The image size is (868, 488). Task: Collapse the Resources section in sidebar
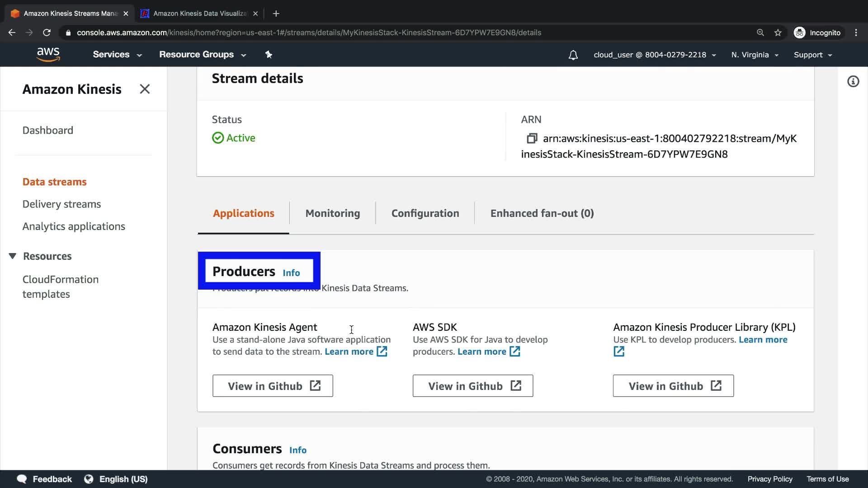[x=13, y=256]
